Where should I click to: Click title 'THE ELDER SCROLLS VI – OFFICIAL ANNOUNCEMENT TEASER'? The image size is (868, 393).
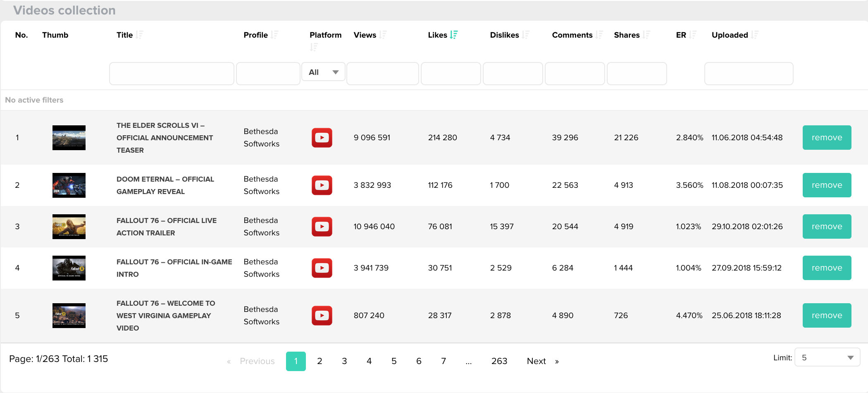point(165,138)
